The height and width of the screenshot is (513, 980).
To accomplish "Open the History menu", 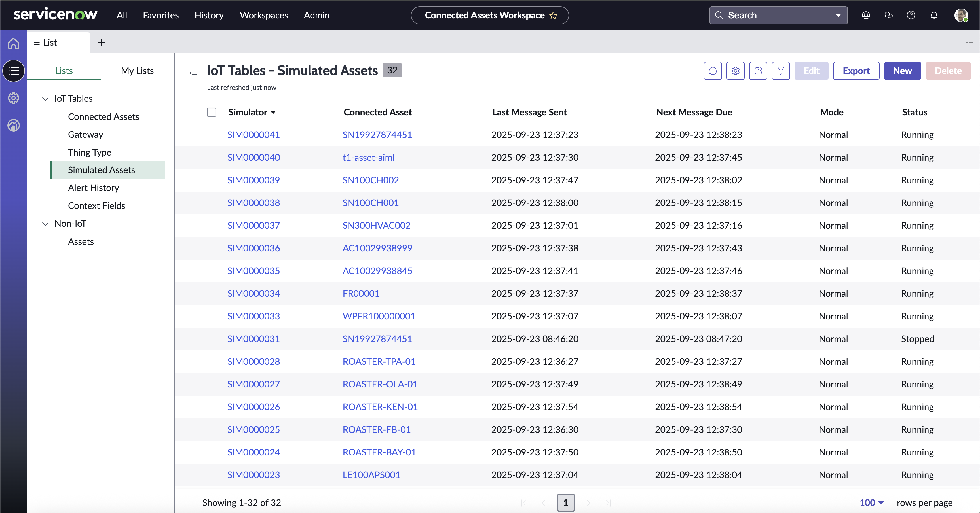I will point(209,15).
